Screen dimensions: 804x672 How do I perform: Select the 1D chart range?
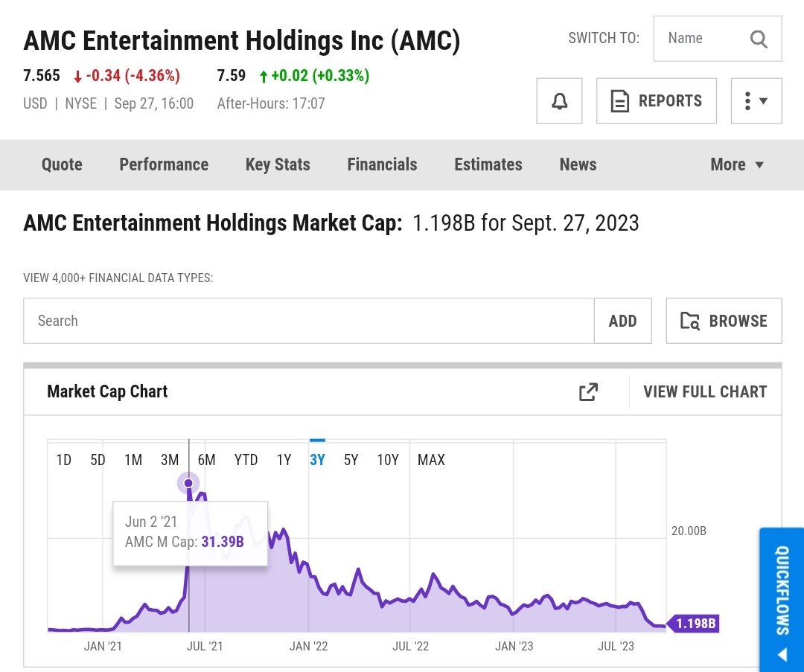pyautogui.click(x=63, y=460)
